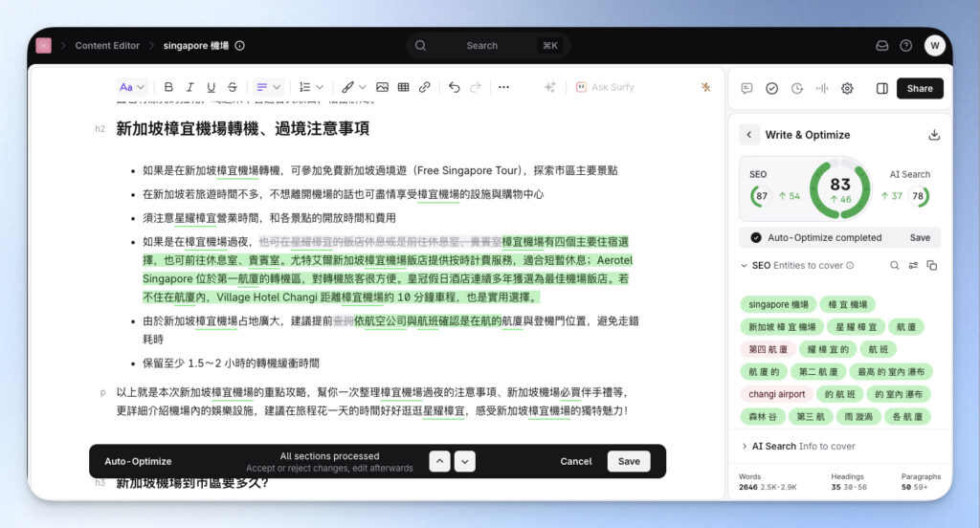The width and height of the screenshot is (980, 528).
Task: Select the '雨漩渦' entity tag
Action: click(858, 417)
